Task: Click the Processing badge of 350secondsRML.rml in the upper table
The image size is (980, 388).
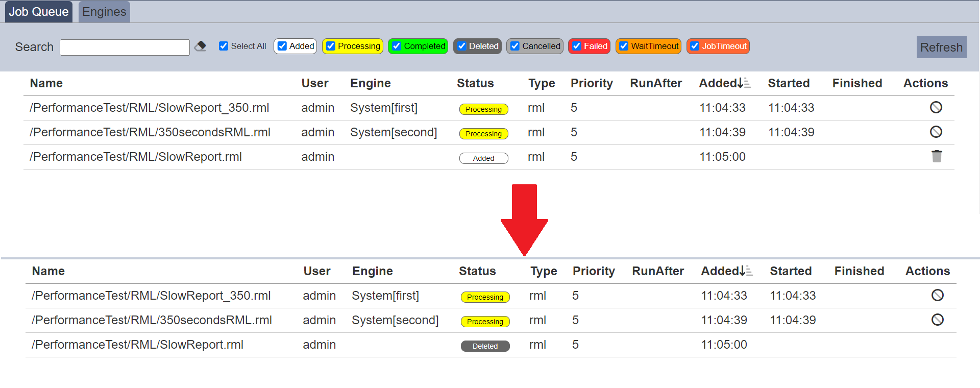Action: point(483,134)
